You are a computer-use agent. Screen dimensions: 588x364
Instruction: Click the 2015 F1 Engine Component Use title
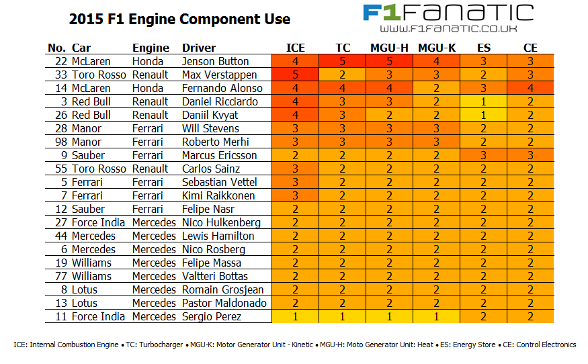tap(179, 19)
